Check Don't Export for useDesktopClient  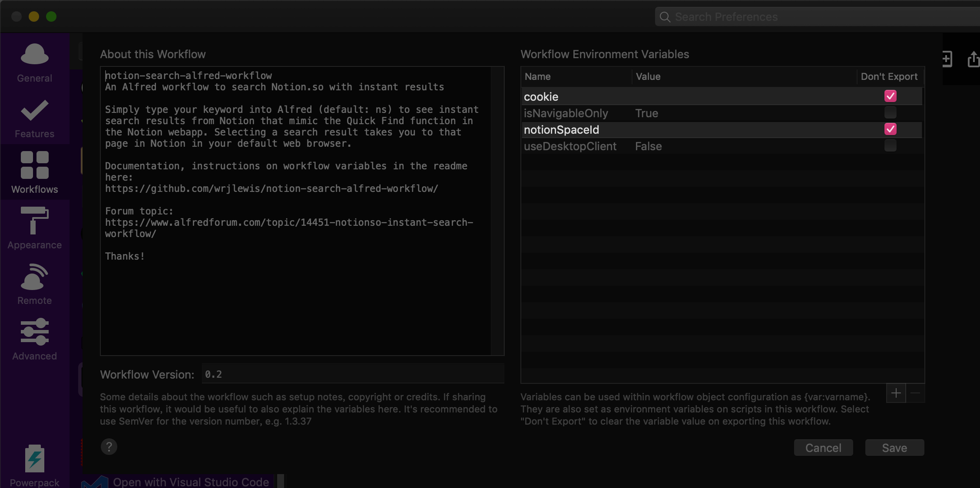point(890,145)
